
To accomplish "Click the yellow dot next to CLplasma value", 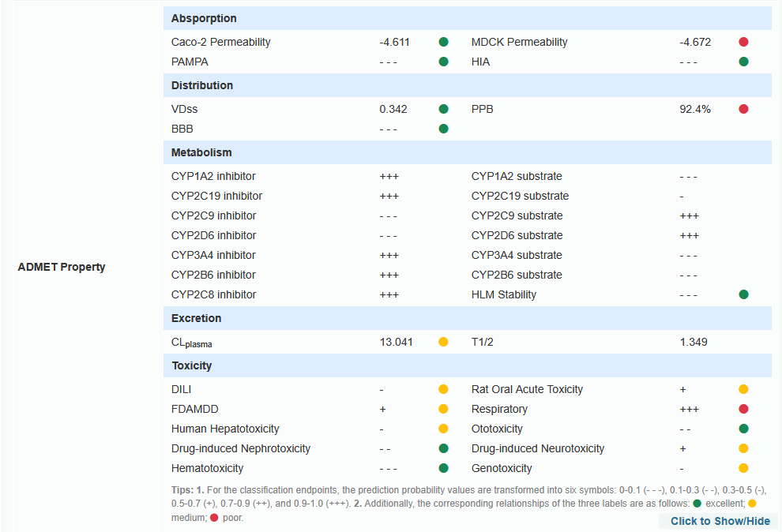I will tap(443, 342).
